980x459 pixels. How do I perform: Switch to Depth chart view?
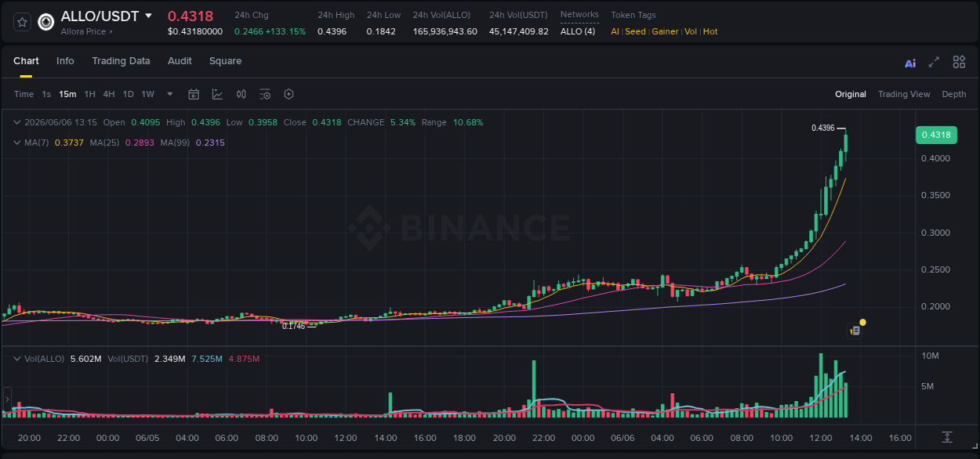[954, 94]
